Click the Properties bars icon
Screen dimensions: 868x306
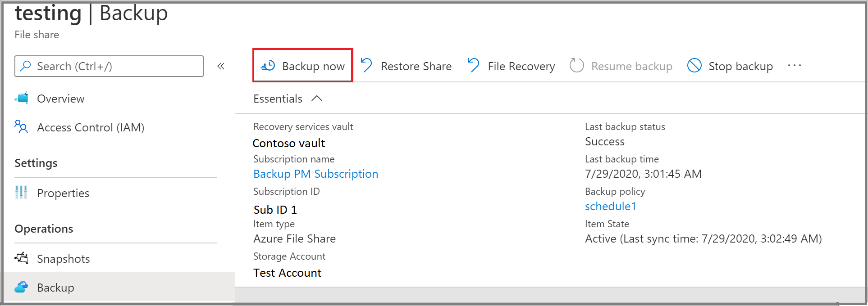(x=21, y=193)
